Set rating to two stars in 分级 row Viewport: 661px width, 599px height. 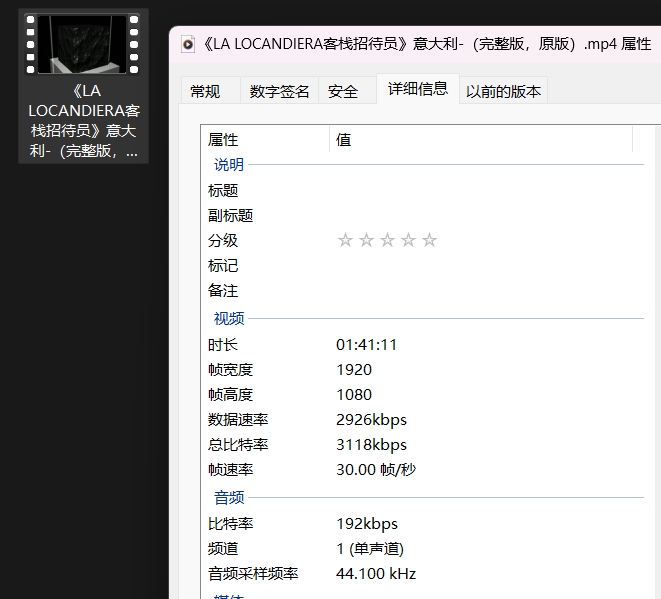pos(366,240)
